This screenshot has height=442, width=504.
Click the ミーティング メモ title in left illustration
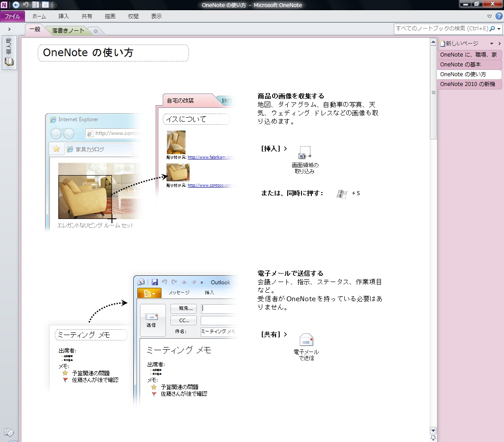(x=84, y=335)
